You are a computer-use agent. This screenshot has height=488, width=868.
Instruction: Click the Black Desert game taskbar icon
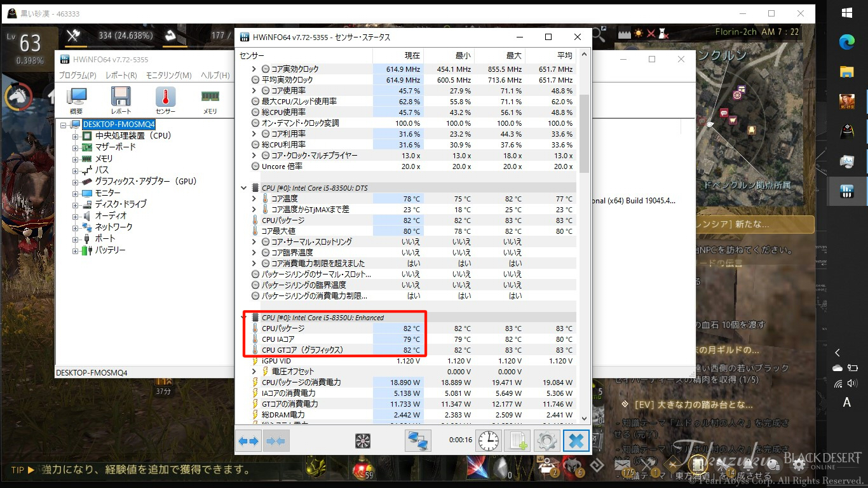847,101
